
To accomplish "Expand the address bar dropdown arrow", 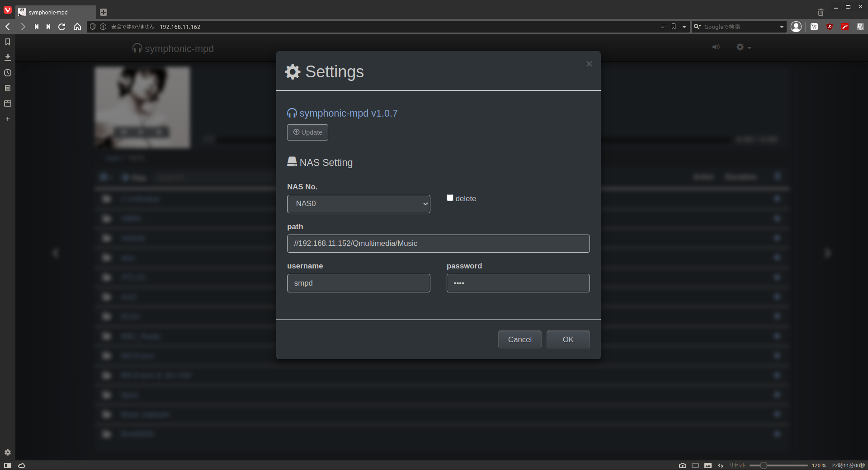I will coord(684,27).
